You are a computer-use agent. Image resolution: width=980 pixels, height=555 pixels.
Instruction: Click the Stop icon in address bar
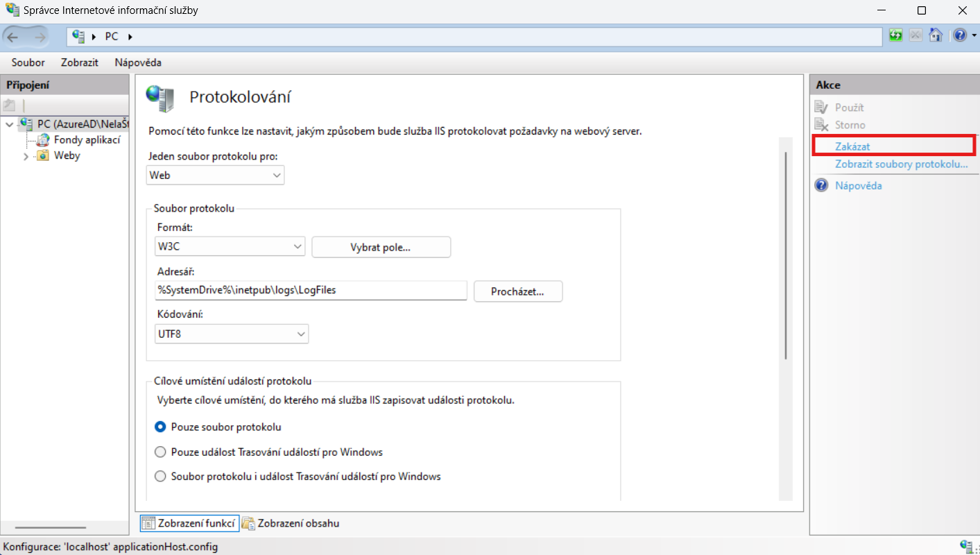915,35
